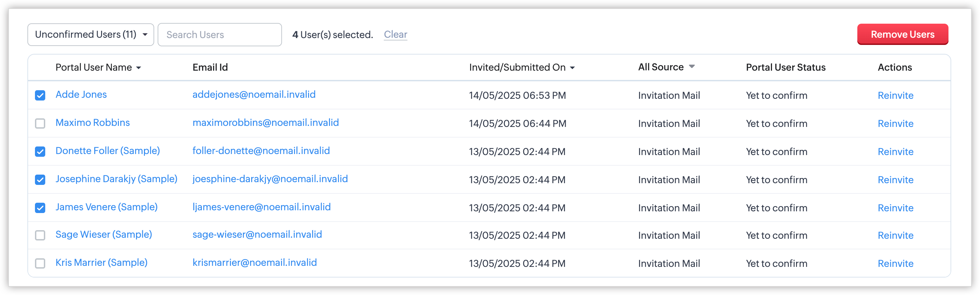Check the Kris Marrier (Sample) checkbox
This screenshot has width=980, height=295.
click(40, 263)
